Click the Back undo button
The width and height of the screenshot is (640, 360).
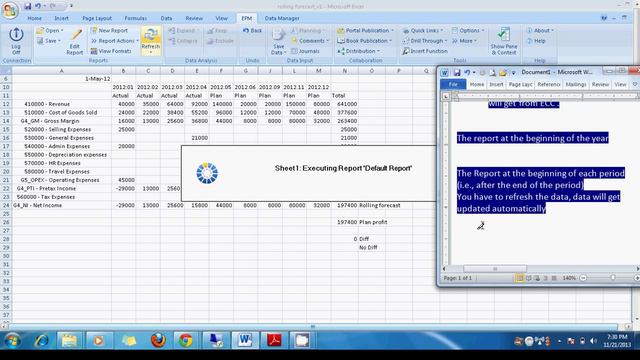click(x=252, y=31)
